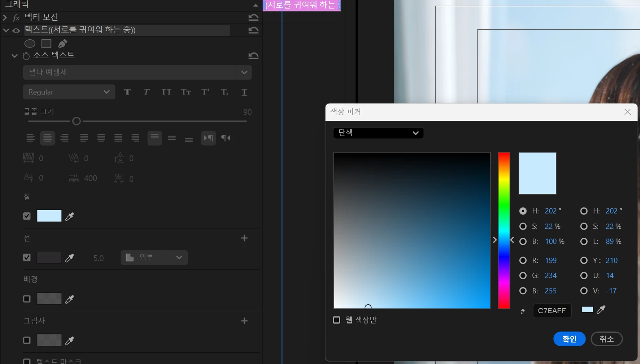Align text right
The height and width of the screenshot is (364, 640).
coord(65,138)
